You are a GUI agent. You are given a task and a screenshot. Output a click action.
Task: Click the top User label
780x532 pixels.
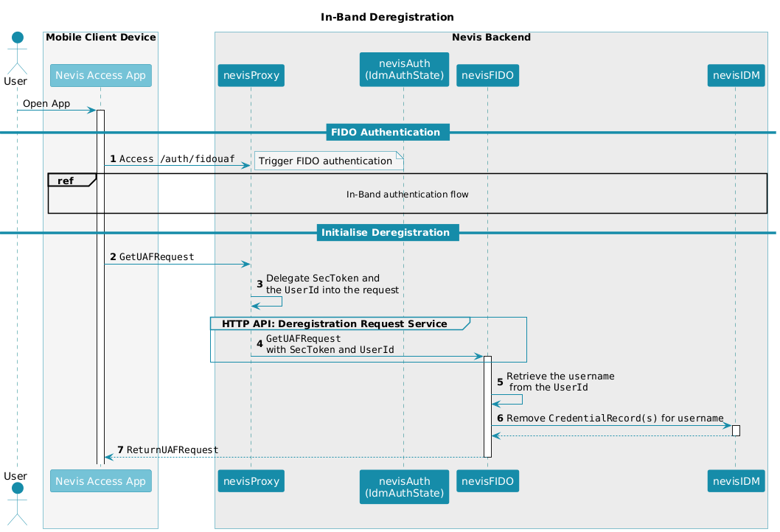click(x=15, y=81)
